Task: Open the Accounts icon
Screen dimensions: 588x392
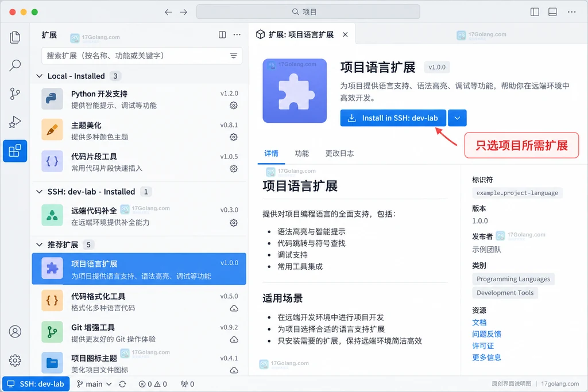Action: tap(15, 332)
